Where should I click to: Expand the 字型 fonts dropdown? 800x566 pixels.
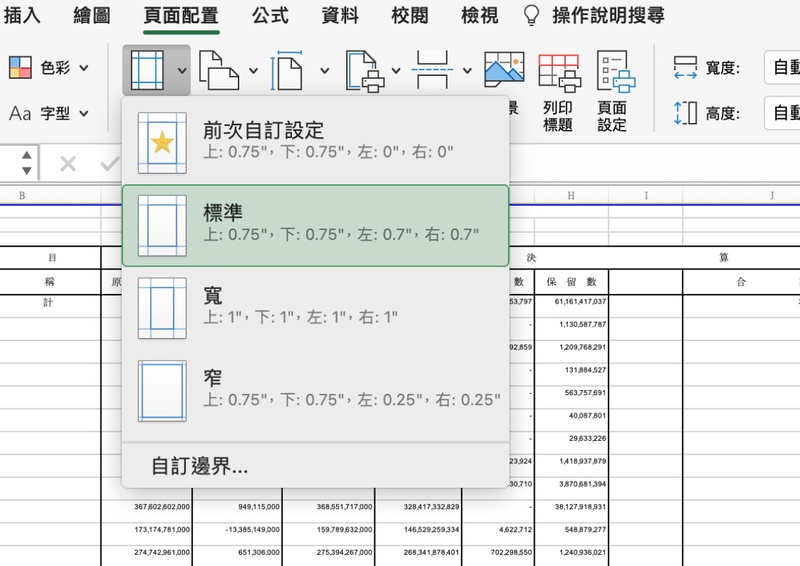(x=84, y=113)
